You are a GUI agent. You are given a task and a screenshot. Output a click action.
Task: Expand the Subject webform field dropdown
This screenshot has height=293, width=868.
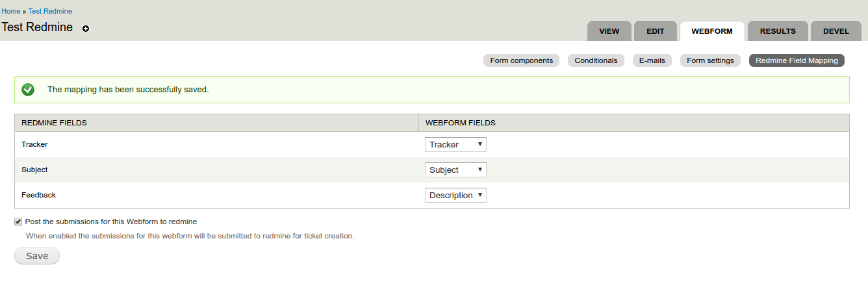coord(455,170)
